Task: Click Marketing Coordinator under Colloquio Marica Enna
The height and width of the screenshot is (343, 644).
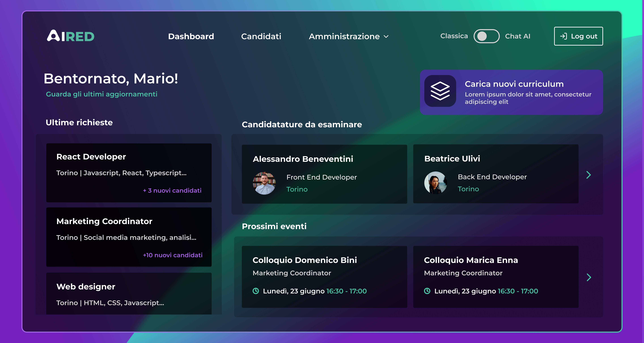Action: [463, 273]
